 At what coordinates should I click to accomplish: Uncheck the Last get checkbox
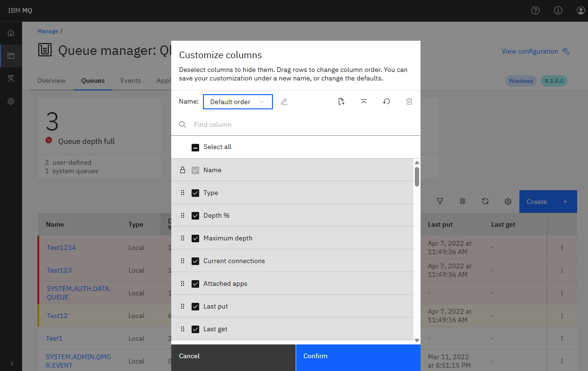(x=195, y=329)
